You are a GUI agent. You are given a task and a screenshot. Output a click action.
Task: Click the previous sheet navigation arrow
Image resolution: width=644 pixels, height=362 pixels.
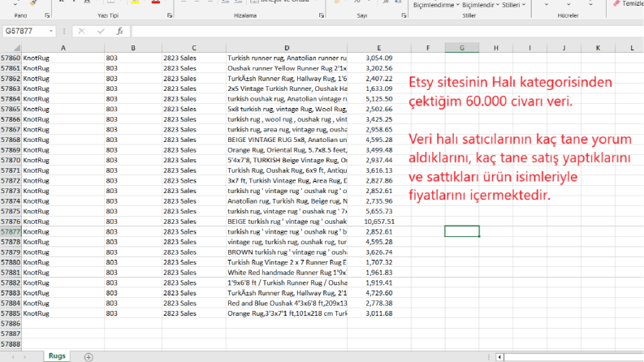(13, 357)
